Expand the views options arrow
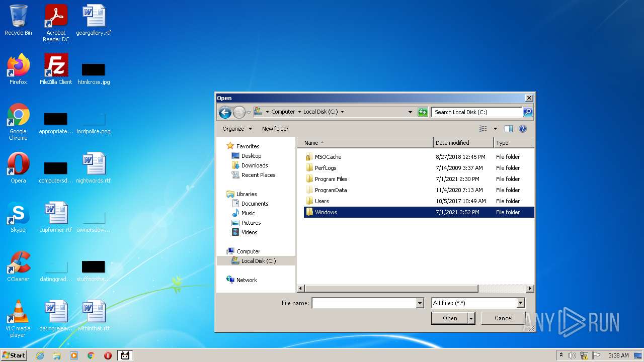The width and height of the screenshot is (644, 362). 495,129
